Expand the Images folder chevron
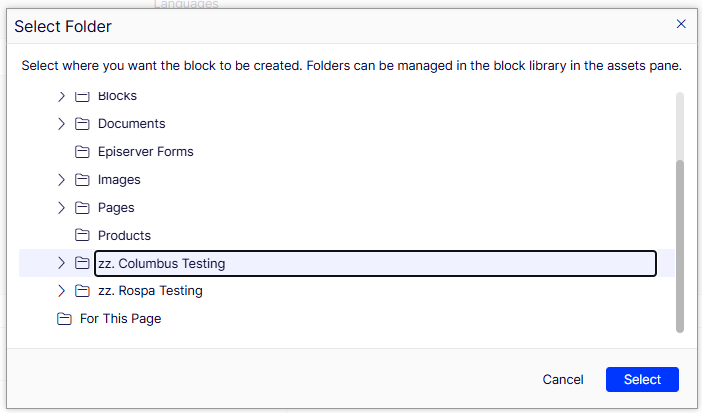This screenshot has width=702, height=413. point(61,180)
